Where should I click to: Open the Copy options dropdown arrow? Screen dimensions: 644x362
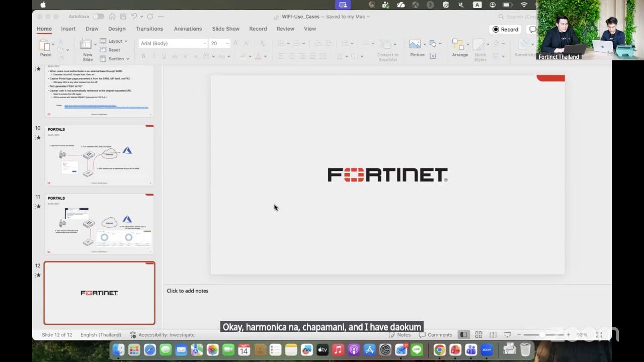(x=67, y=50)
